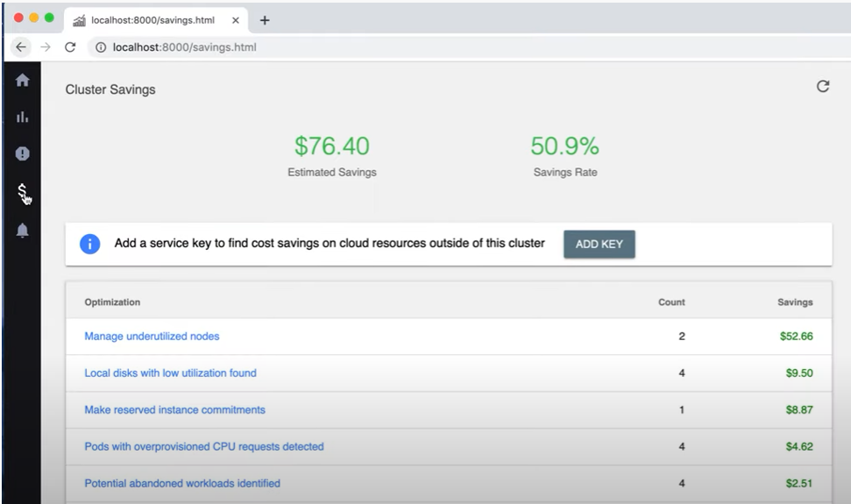Open the notifications bell sidebar icon

[23, 231]
